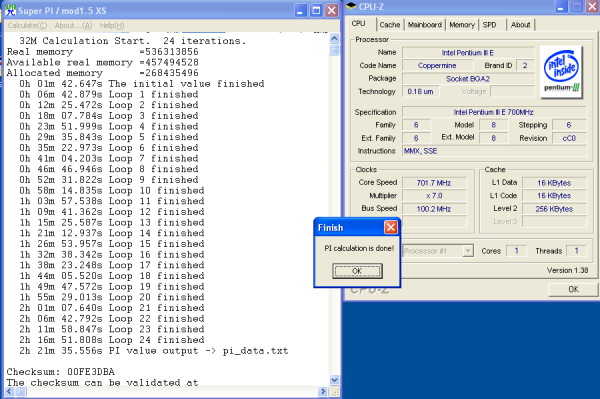Click the L1 Data value '16 KBytes'
This screenshot has height=399, width=600.
554,183
